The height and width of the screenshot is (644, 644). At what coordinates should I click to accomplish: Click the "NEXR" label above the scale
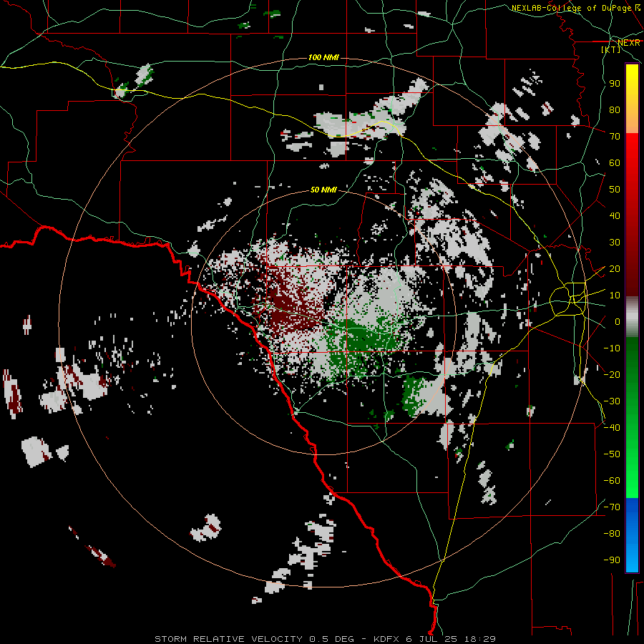tap(629, 43)
